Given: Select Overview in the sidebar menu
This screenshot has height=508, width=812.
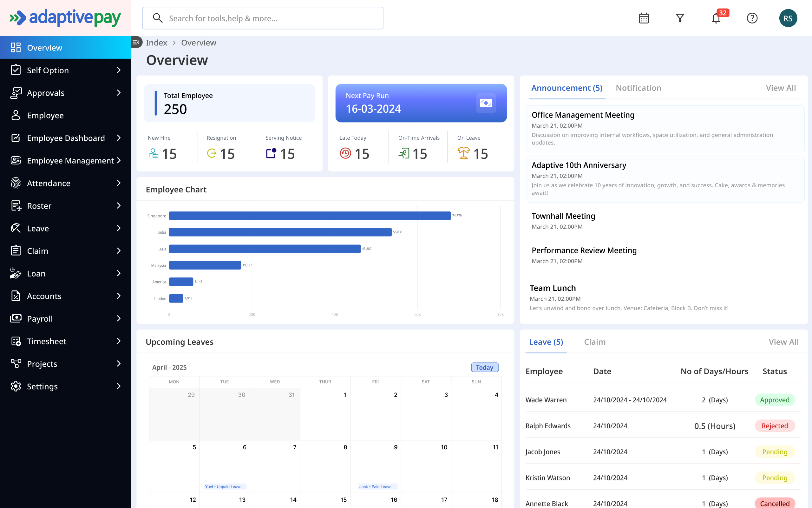Looking at the screenshot, I should 65,48.
